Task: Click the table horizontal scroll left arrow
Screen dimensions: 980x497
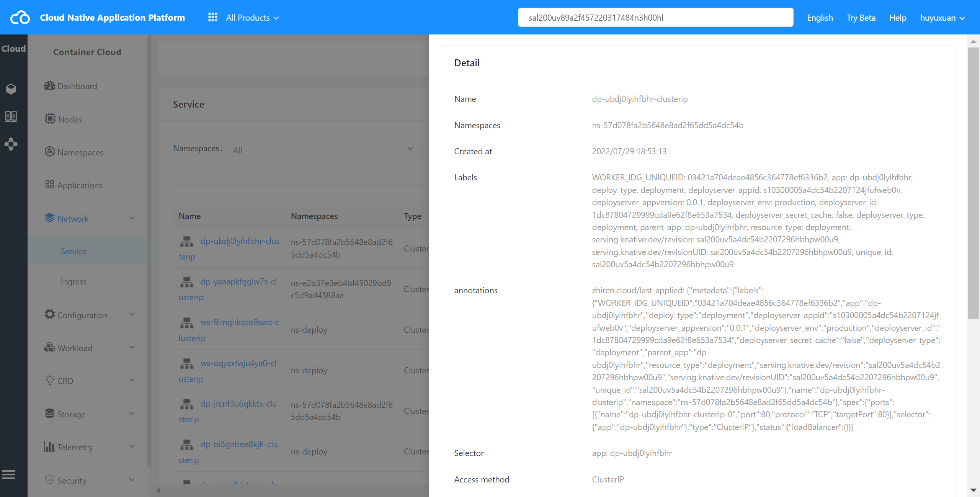Action: pyautogui.click(x=158, y=490)
